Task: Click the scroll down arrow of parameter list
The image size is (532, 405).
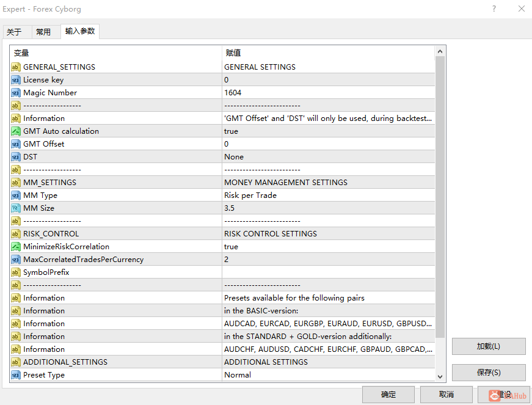Action: coord(440,376)
